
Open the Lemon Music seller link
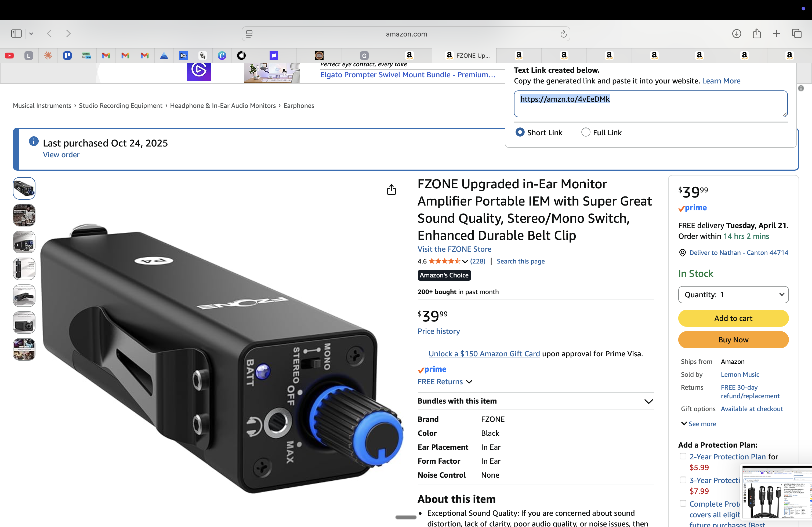(x=740, y=374)
